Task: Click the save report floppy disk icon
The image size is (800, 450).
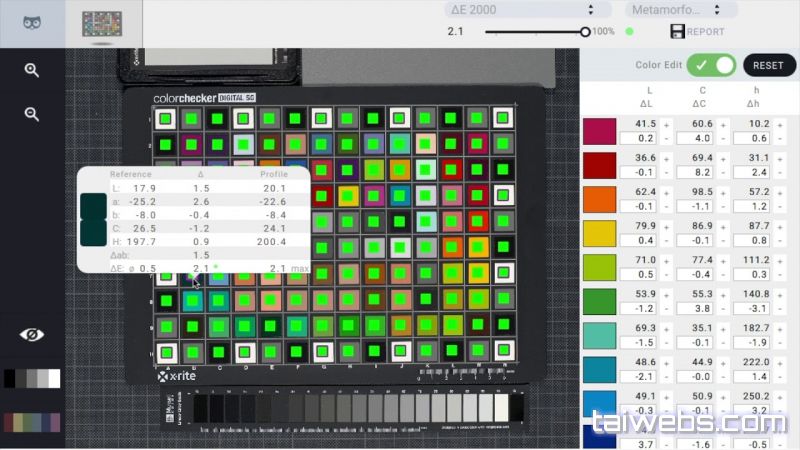Action: pos(677,32)
